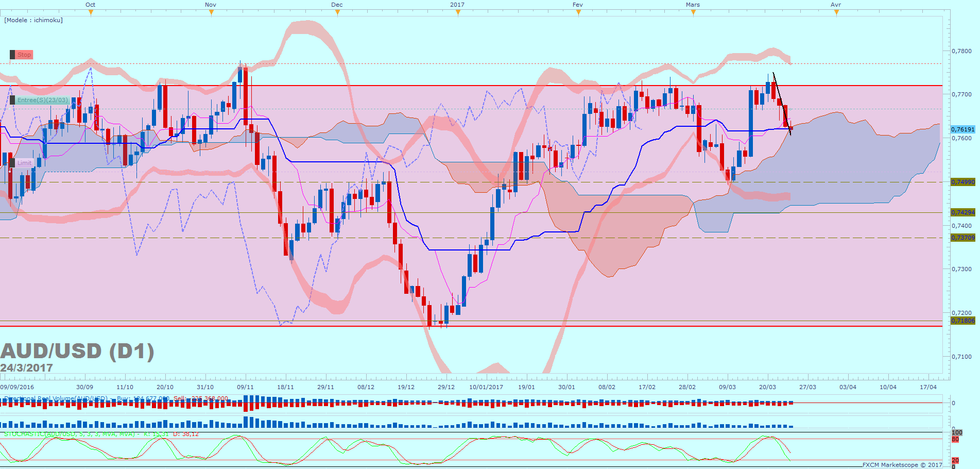Click the Sell: 225 368 000 volume value
Screen dimensions: 980x469
coord(201,398)
